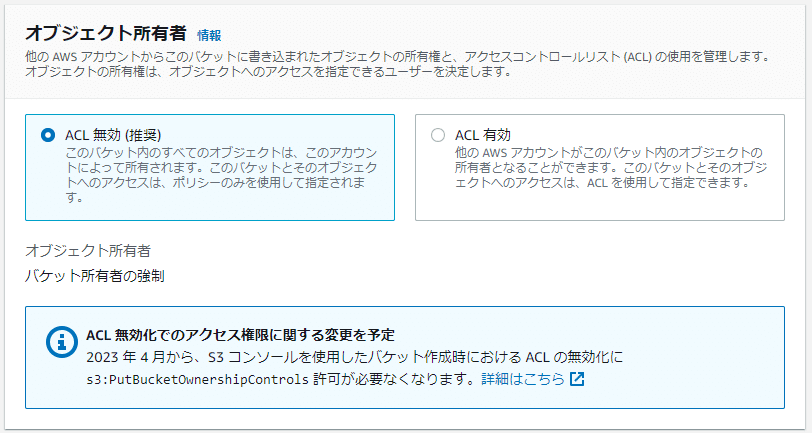
Task: Click the オブジェクト所有者 main heading
Action: point(106,33)
